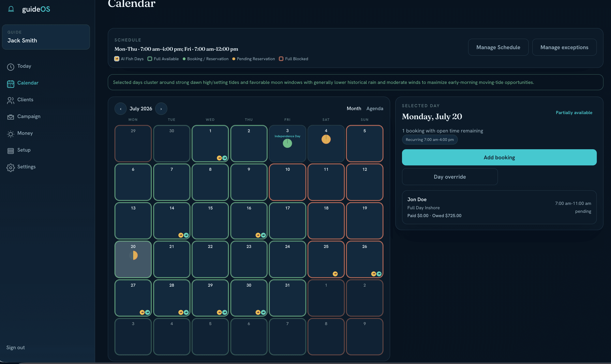The image size is (611, 364).
Task: Click the yellow fish icon on July 14
Action: (x=181, y=235)
